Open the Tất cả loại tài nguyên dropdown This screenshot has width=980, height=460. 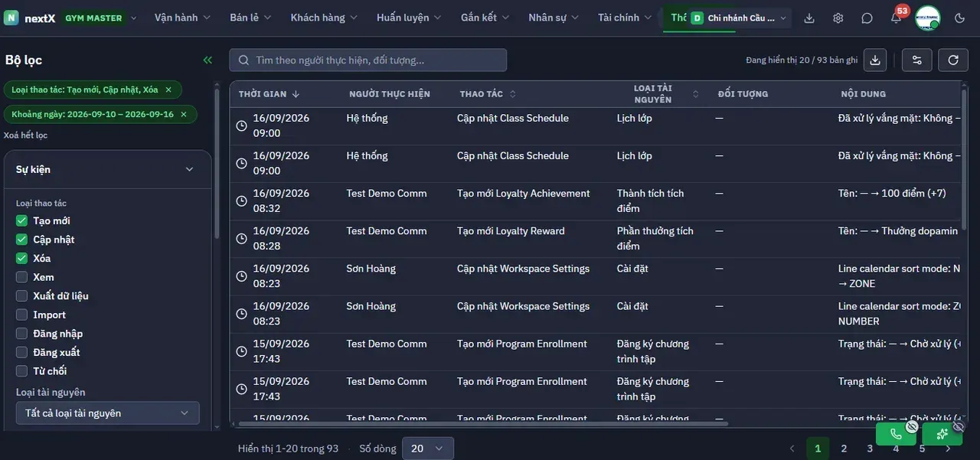[x=108, y=413]
